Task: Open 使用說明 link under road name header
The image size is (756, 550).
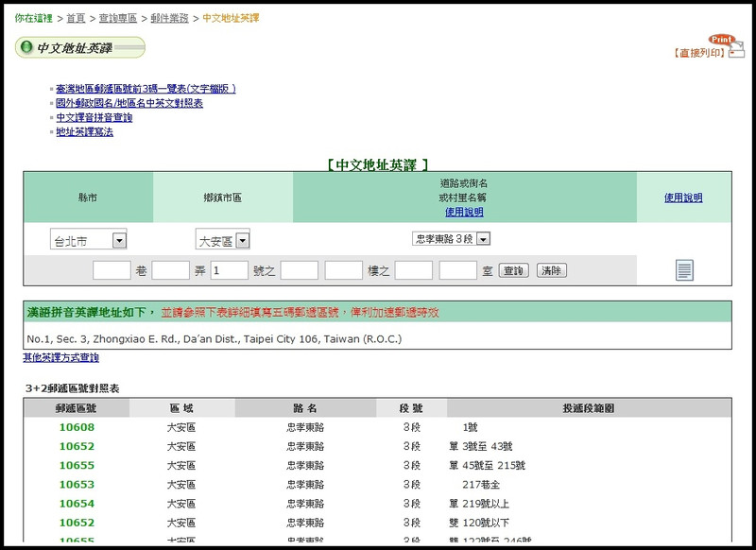Action: coord(464,212)
